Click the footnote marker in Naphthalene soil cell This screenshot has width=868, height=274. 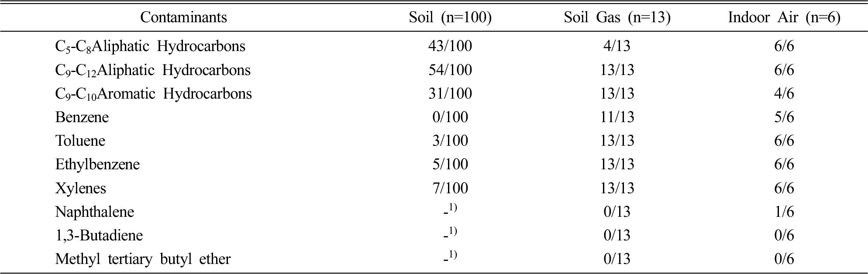click(453, 208)
